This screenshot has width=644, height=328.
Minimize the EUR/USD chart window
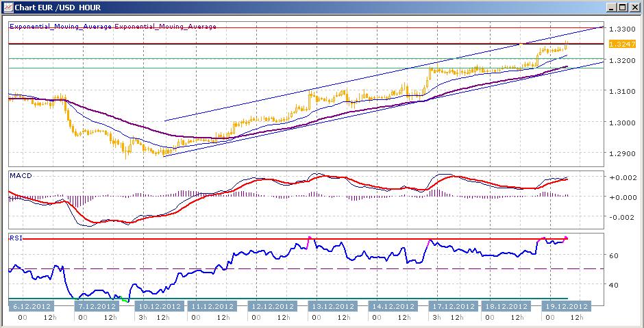(612, 8)
